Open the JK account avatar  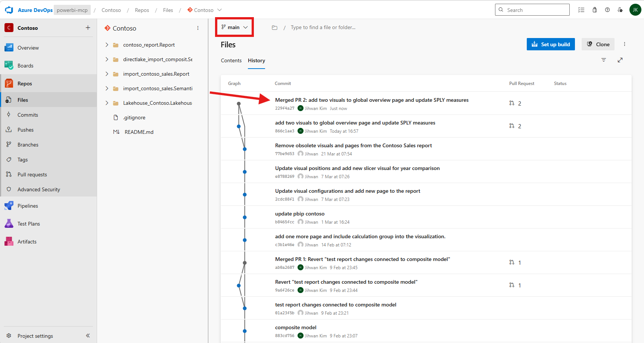click(635, 10)
